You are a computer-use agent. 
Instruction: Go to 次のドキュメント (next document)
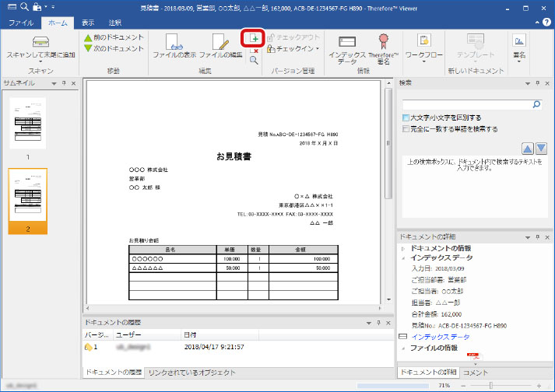tap(113, 48)
